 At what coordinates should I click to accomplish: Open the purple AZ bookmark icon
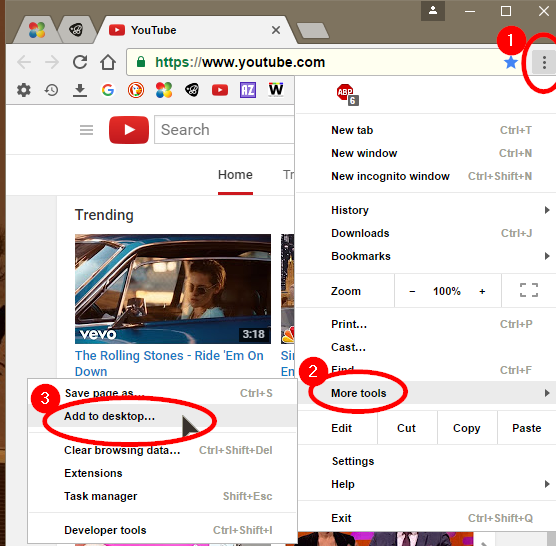pyautogui.click(x=248, y=90)
